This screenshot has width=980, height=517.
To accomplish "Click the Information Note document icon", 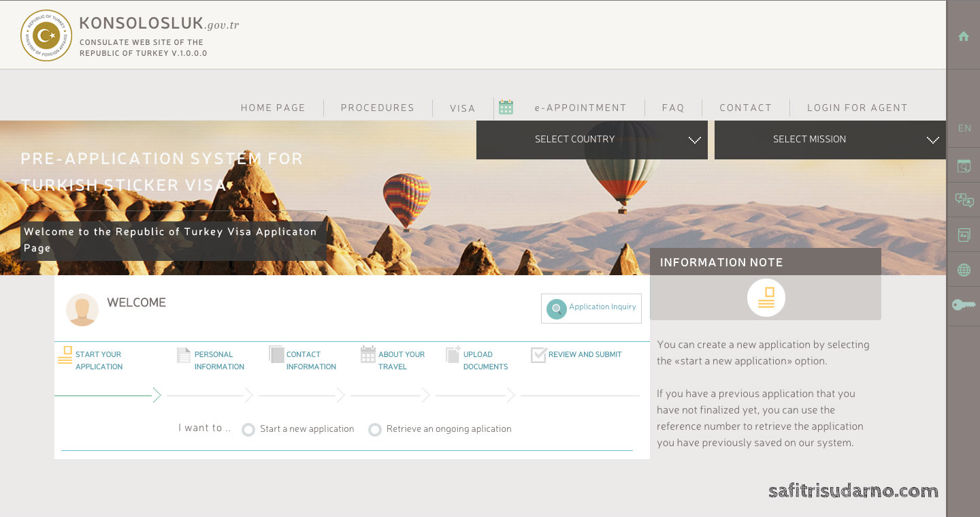I will [x=766, y=298].
